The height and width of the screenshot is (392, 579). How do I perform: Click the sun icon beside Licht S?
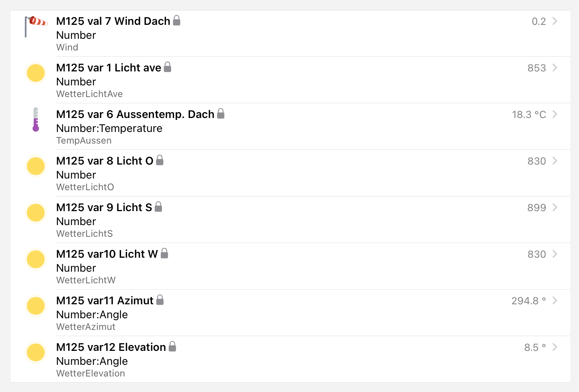[x=36, y=213]
